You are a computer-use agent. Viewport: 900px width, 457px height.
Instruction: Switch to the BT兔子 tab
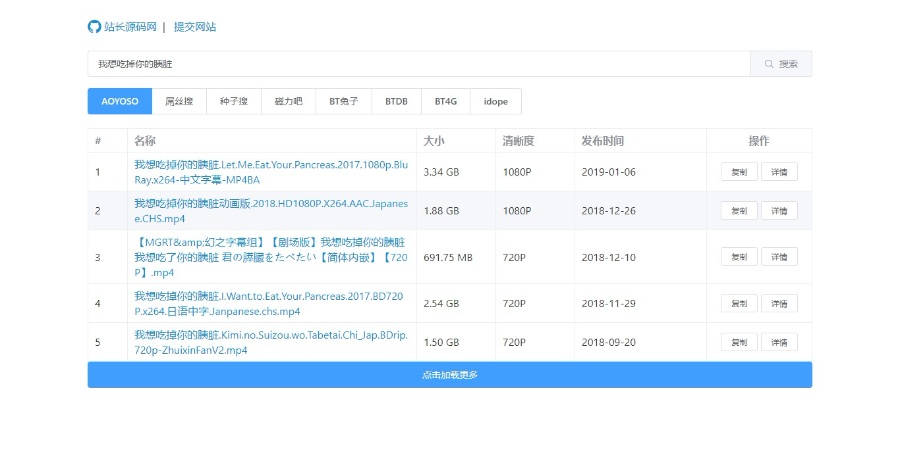[343, 101]
